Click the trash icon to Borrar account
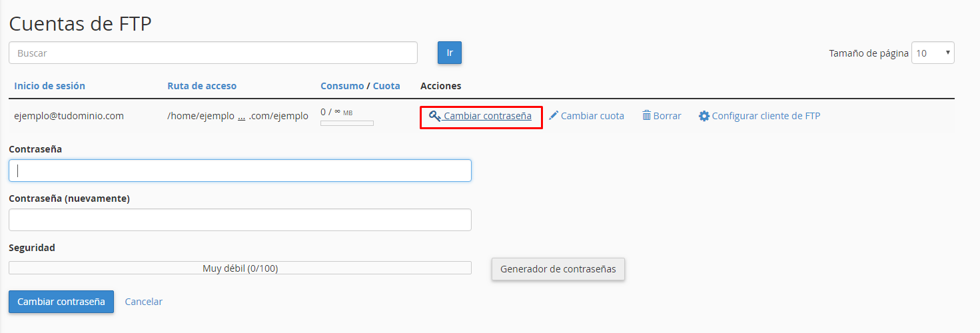The width and height of the screenshot is (980, 333). tap(646, 116)
